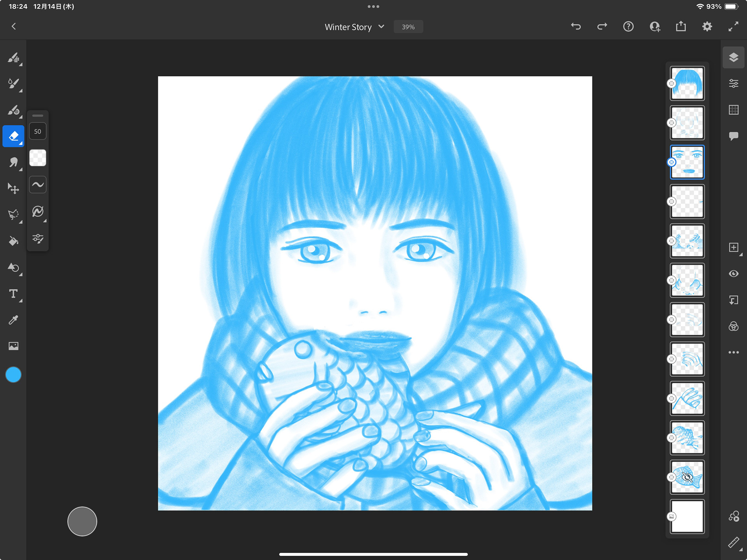
Task: Open the add layer options
Action: point(733,248)
